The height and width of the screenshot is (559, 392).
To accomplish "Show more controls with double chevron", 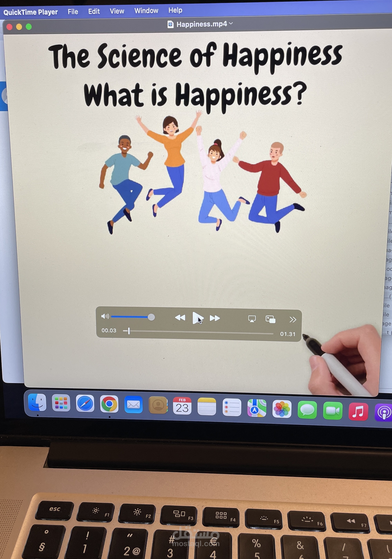I will pos(293,319).
